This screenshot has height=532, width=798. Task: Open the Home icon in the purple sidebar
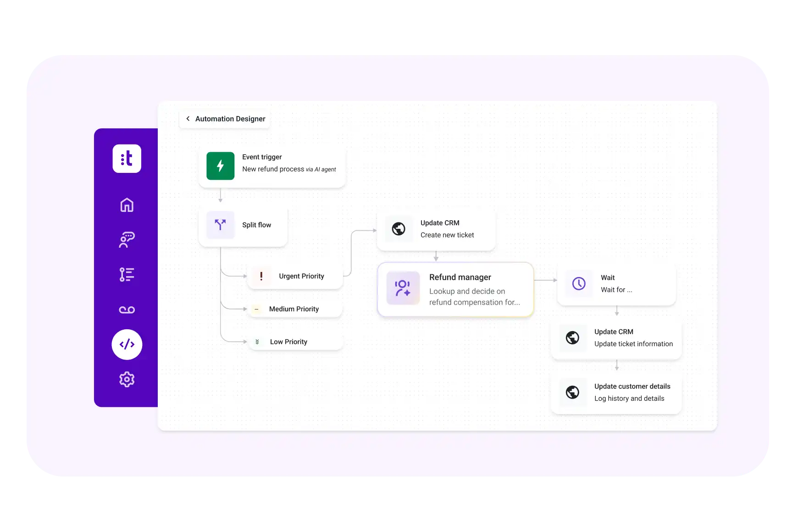(x=127, y=205)
